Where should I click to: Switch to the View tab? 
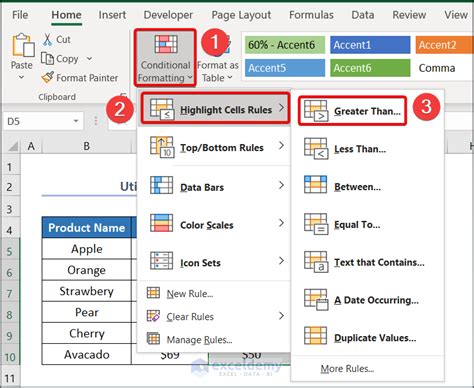(456, 15)
